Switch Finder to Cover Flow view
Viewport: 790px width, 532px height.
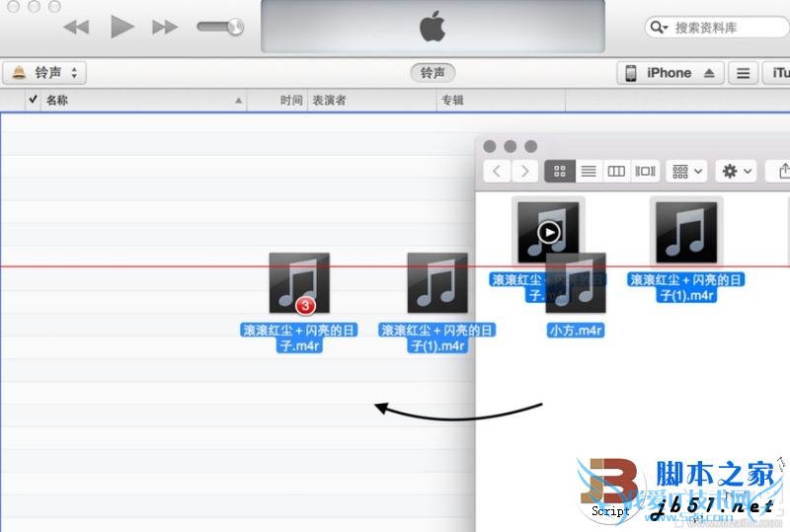[x=645, y=172]
